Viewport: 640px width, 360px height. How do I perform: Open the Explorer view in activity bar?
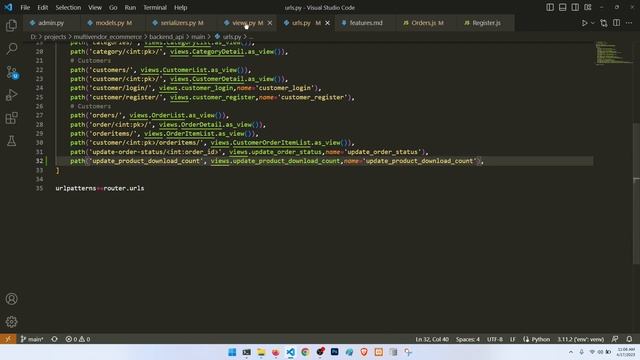11,25
